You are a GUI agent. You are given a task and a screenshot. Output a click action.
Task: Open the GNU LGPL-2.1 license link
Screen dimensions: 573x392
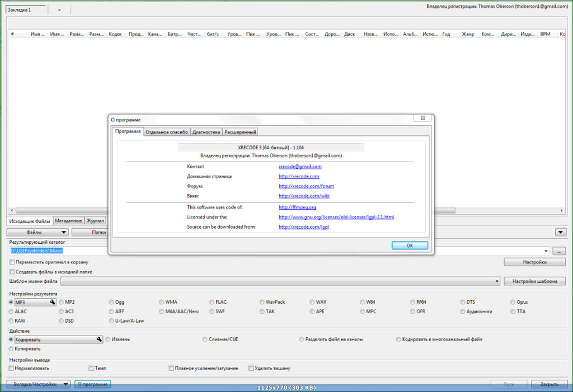pyautogui.click(x=336, y=217)
